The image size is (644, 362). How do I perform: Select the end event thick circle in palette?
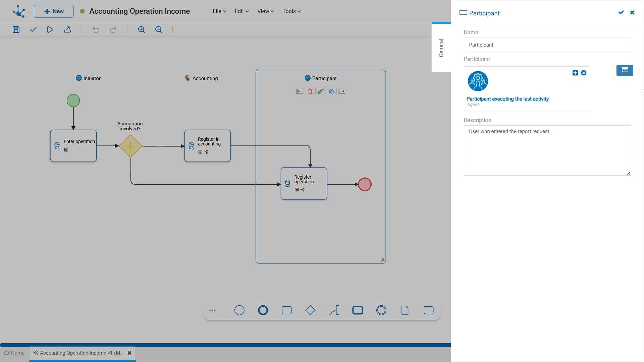pyautogui.click(x=263, y=310)
